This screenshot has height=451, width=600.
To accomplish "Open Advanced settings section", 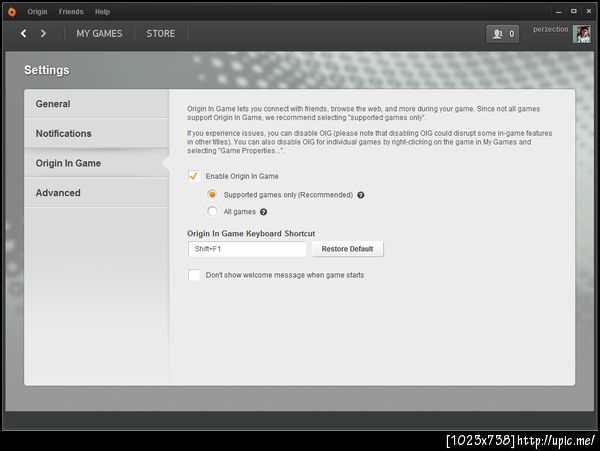I will click(96, 193).
